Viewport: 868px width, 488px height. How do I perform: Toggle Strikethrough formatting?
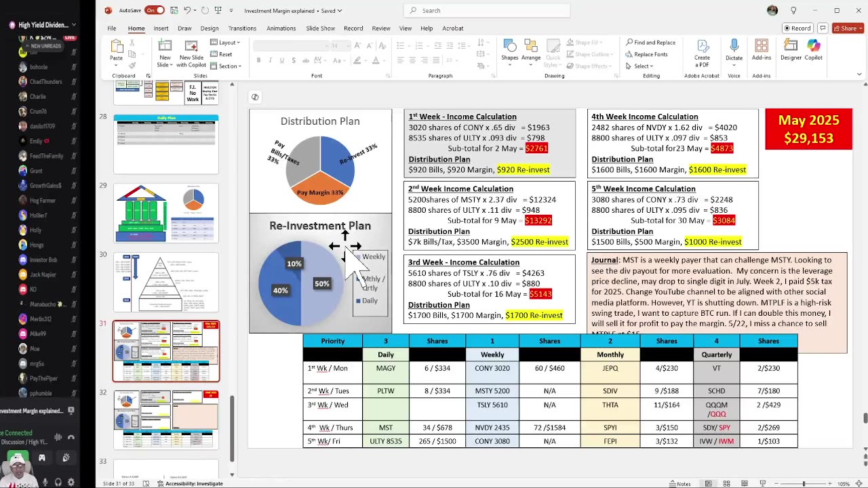[x=304, y=60]
